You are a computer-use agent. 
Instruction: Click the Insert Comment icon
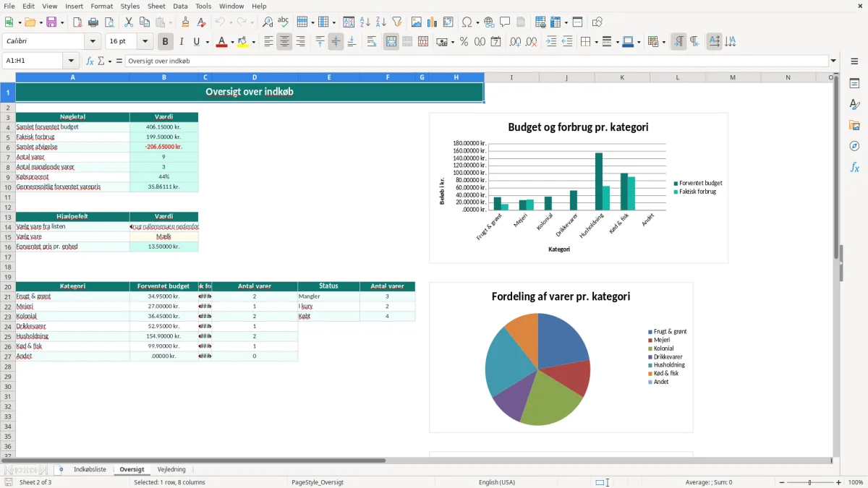[x=505, y=22]
